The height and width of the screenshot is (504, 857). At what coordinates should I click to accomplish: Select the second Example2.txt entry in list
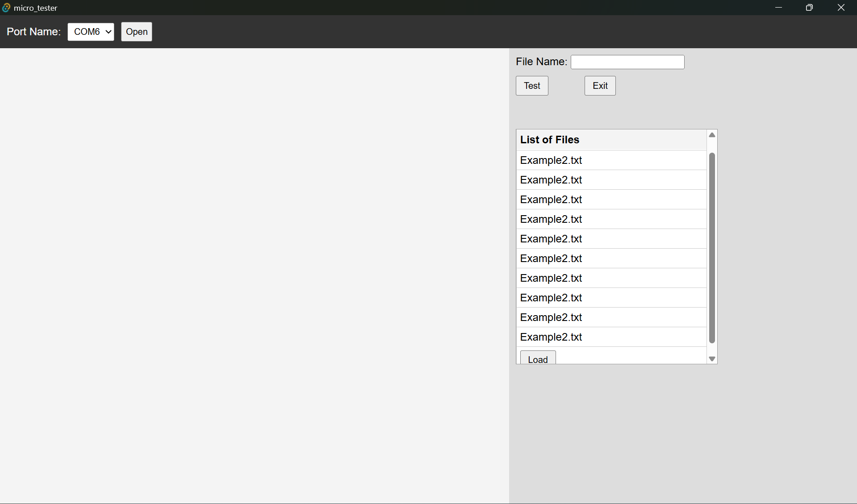pyautogui.click(x=551, y=180)
